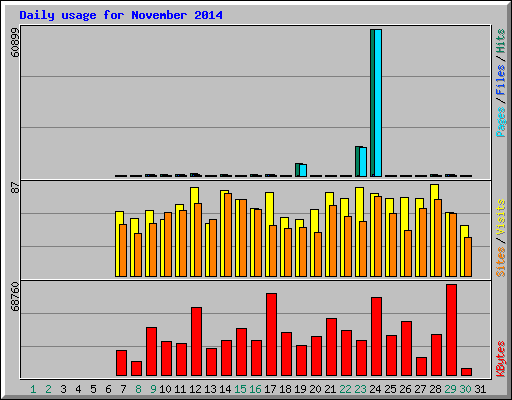
Task: Click the orange sites bar for day 20
Action: click(x=318, y=254)
